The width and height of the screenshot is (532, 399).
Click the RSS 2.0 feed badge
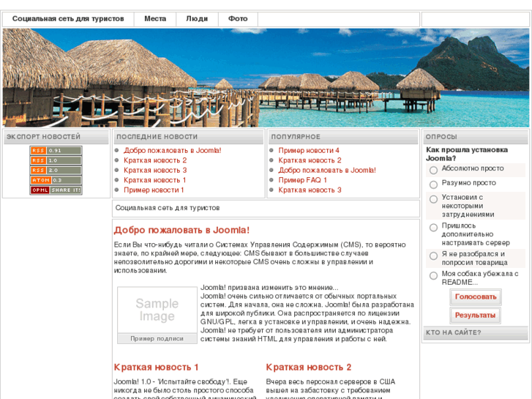point(56,170)
